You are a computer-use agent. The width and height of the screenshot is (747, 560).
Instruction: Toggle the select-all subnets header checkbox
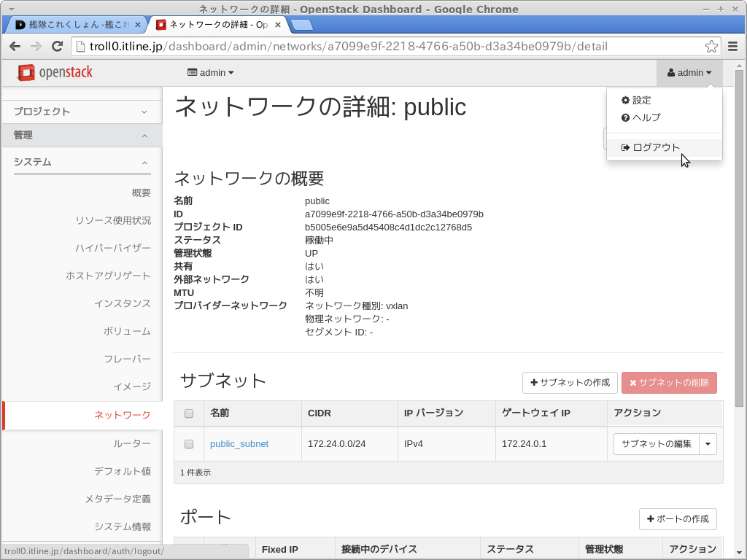189,413
